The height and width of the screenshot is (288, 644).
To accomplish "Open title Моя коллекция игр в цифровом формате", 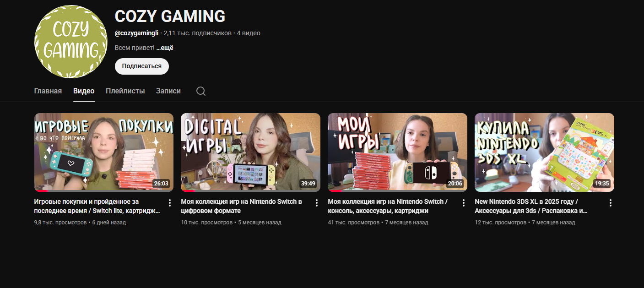I will (242, 206).
